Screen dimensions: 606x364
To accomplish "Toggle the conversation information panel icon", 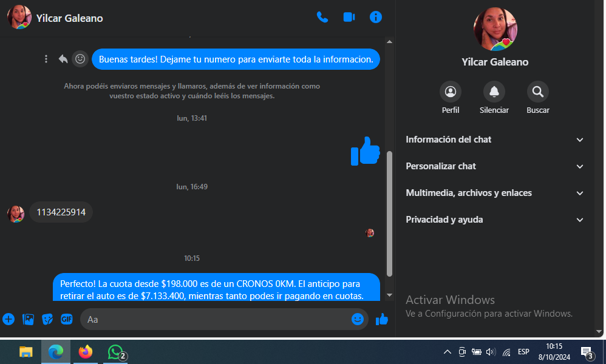I will pyautogui.click(x=376, y=18).
